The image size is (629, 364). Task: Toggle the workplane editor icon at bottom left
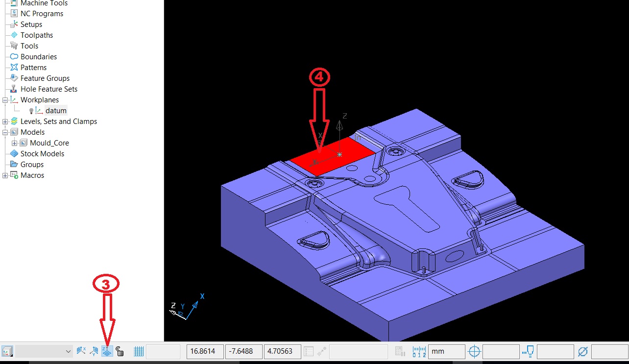click(x=7, y=351)
